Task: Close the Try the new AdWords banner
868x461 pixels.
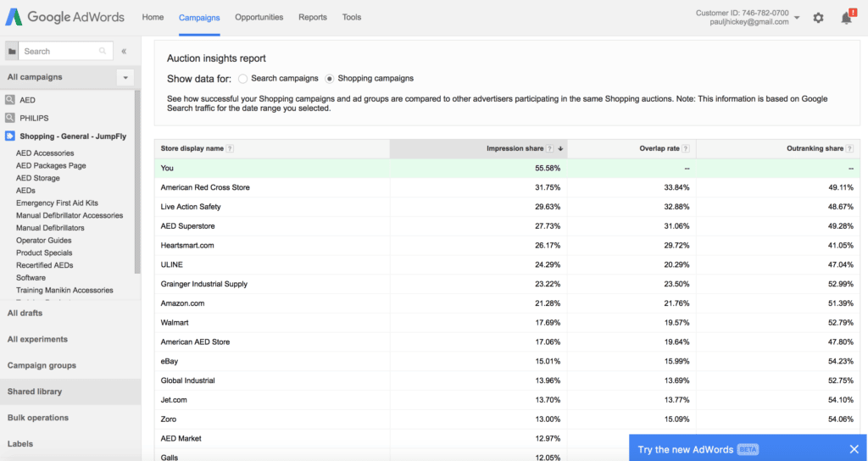Action: (854, 449)
